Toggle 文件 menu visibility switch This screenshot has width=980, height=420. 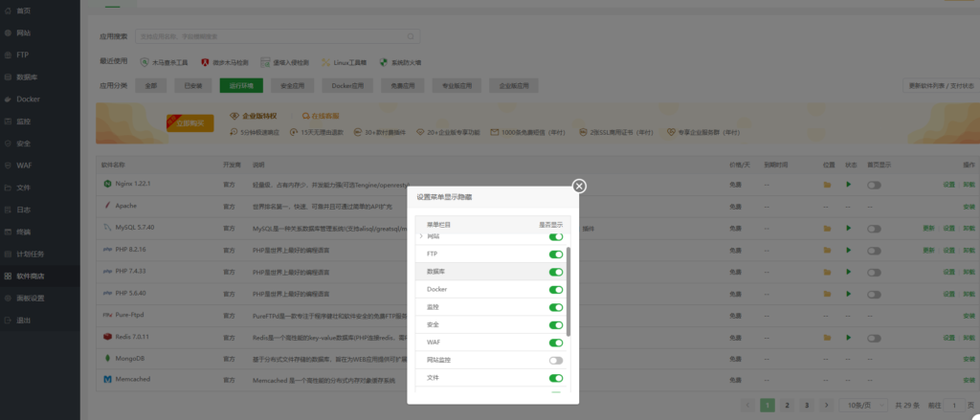tap(556, 378)
